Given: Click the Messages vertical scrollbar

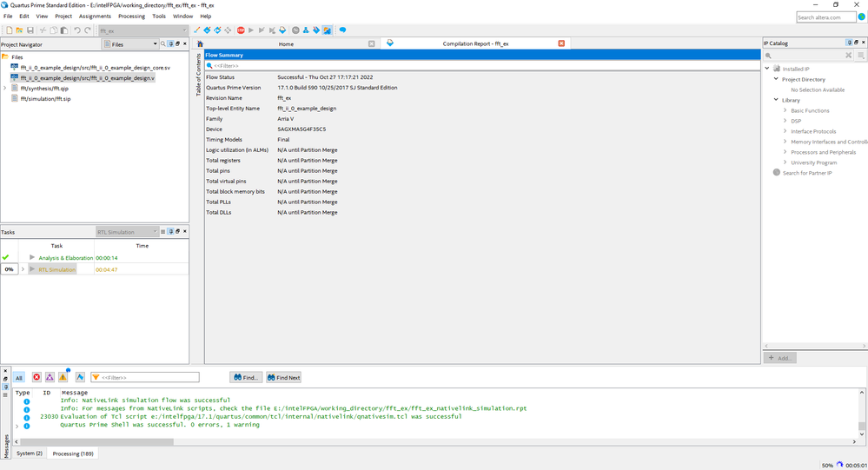Looking at the screenshot, I should pos(861,413).
